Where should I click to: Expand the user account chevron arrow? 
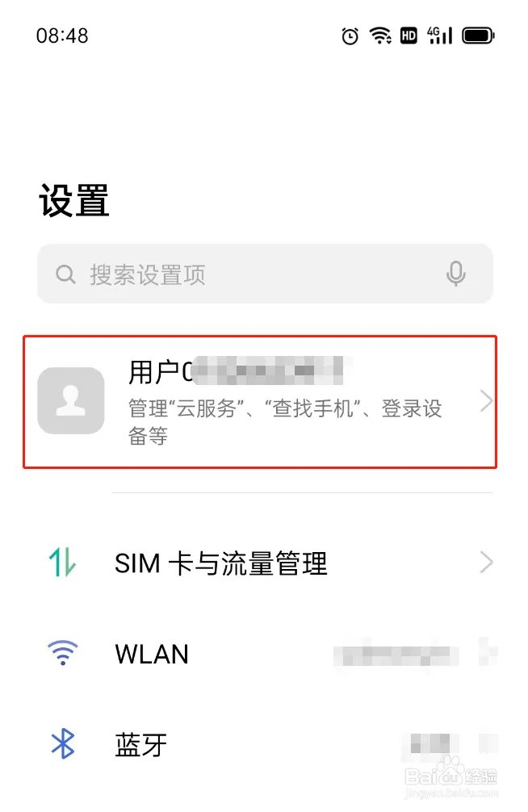click(485, 401)
